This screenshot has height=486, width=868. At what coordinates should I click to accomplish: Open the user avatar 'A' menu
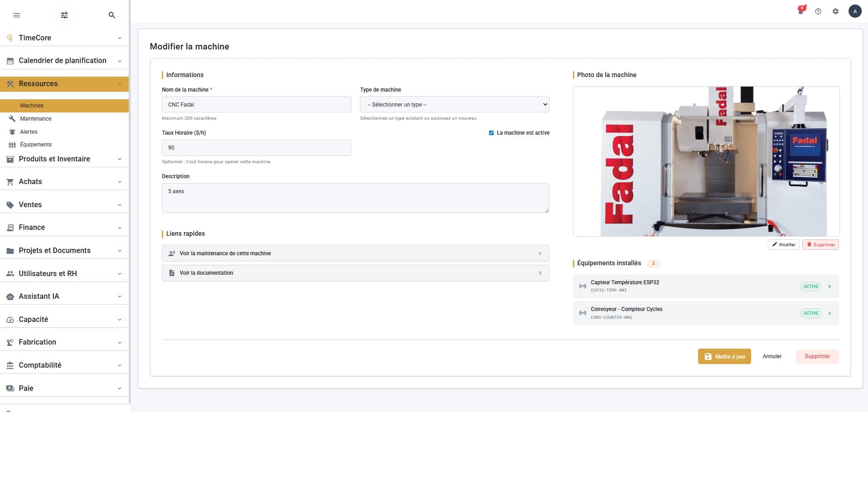point(855,11)
